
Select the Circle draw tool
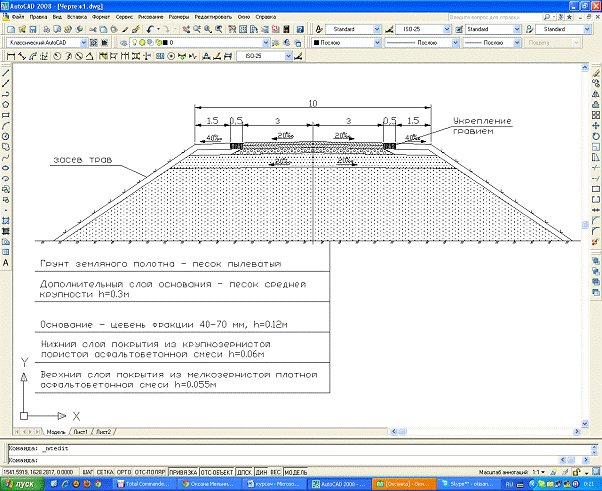6,135
